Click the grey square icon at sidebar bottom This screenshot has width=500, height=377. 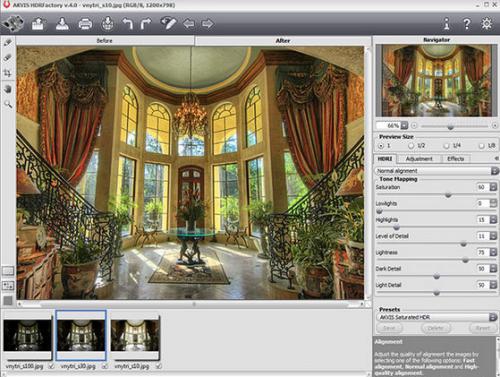(x=8, y=301)
